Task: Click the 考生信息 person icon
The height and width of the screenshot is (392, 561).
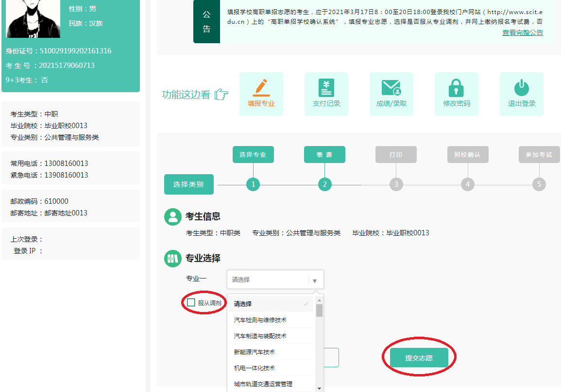Action: pos(172,217)
